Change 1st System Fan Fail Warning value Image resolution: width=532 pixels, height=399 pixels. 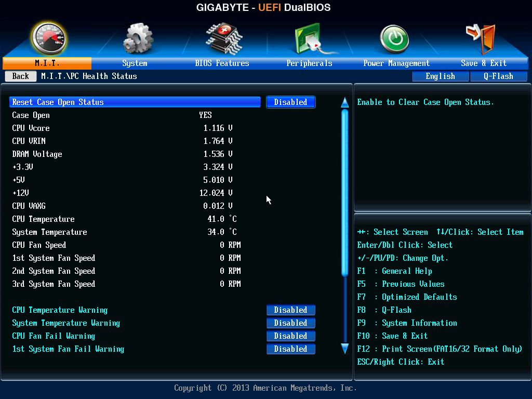tap(291, 349)
